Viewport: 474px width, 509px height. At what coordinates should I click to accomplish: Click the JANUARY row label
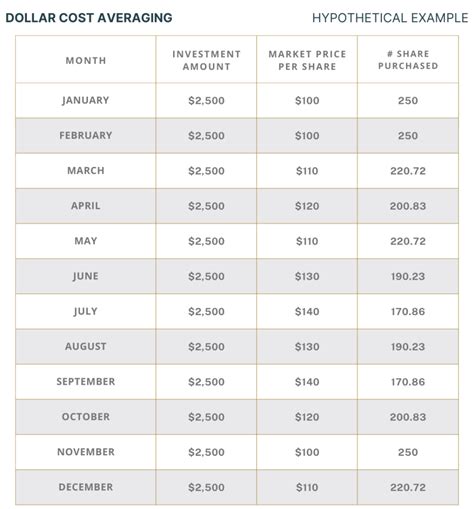coord(86,100)
